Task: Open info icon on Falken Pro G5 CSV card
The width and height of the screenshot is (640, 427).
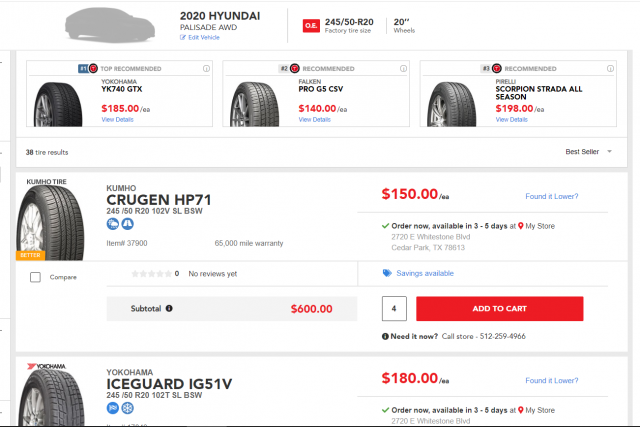Action: pyautogui.click(x=402, y=69)
